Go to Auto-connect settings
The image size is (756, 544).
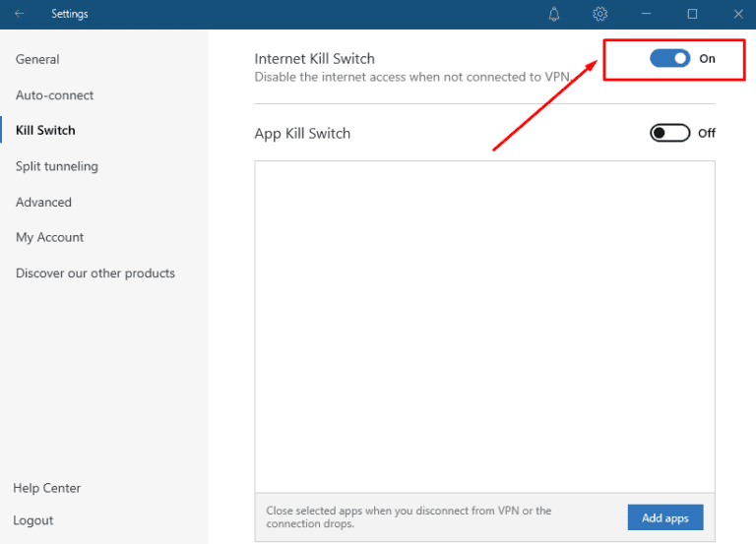point(55,95)
